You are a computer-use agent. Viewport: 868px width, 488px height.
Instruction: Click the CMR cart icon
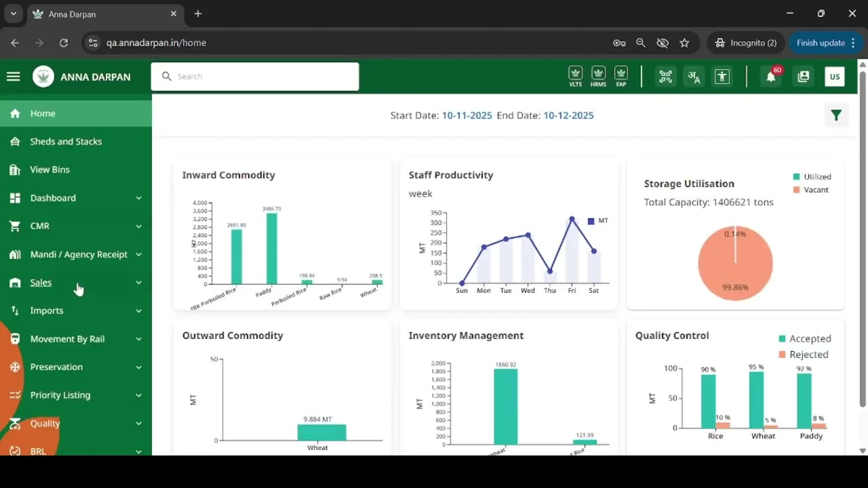tap(15, 226)
